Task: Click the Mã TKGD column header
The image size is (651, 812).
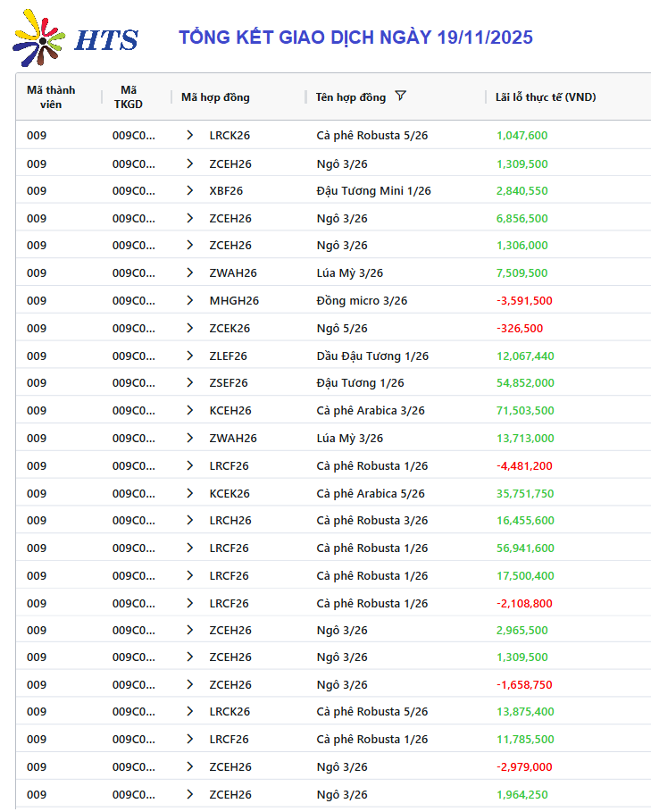Action: click(129, 96)
